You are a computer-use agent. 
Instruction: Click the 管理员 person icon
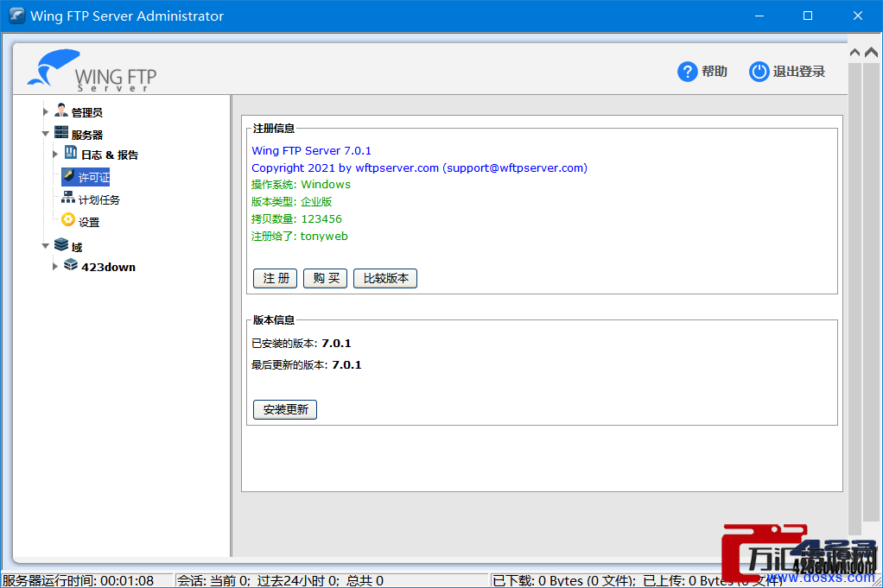pyautogui.click(x=61, y=111)
